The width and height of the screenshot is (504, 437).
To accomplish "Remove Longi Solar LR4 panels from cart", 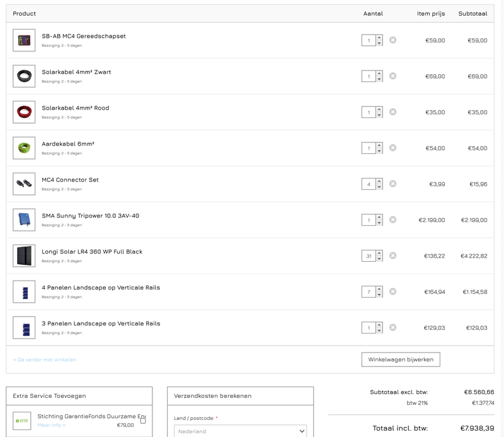I will pyautogui.click(x=392, y=255).
